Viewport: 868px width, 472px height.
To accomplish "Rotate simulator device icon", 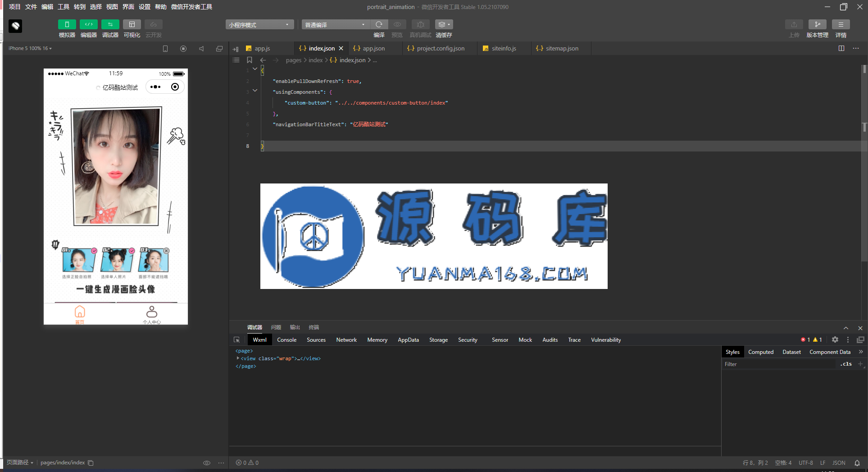I will (x=165, y=49).
